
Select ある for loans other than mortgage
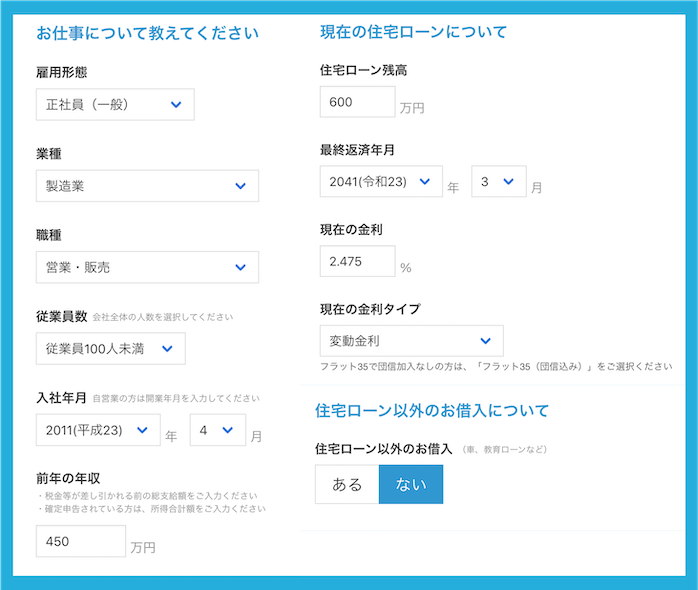[x=347, y=484]
